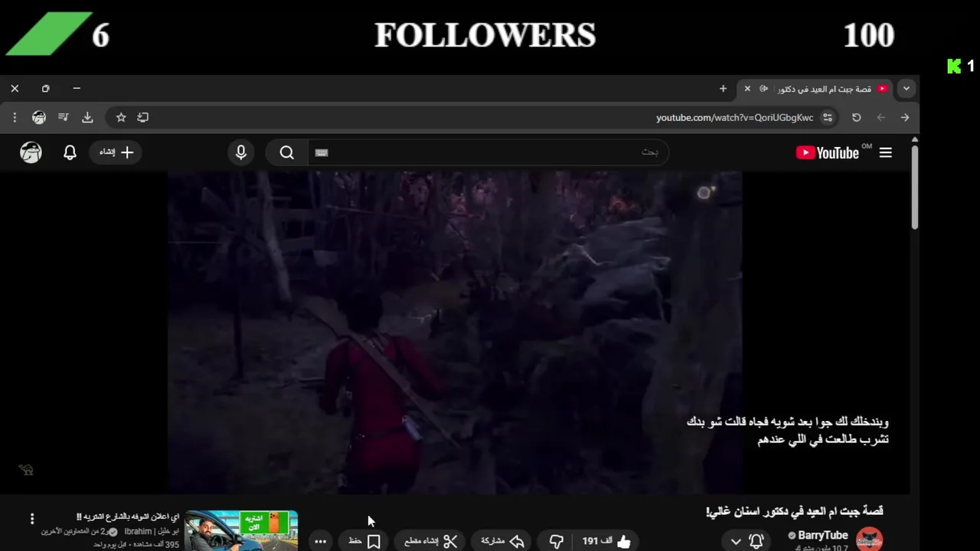980x551 pixels.
Task: Open the site information icon beside the URL
Action: 827,117
